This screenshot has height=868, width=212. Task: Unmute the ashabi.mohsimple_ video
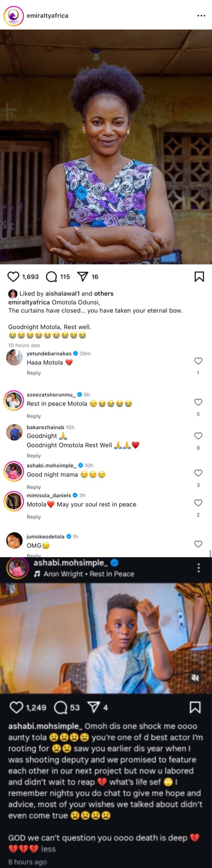[x=195, y=677]
